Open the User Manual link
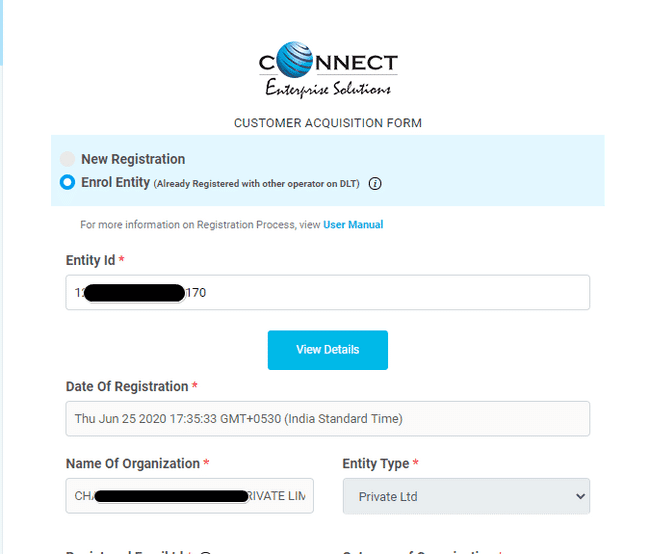The height and width of the screenshot is (554, 650). tap(353, 225)
